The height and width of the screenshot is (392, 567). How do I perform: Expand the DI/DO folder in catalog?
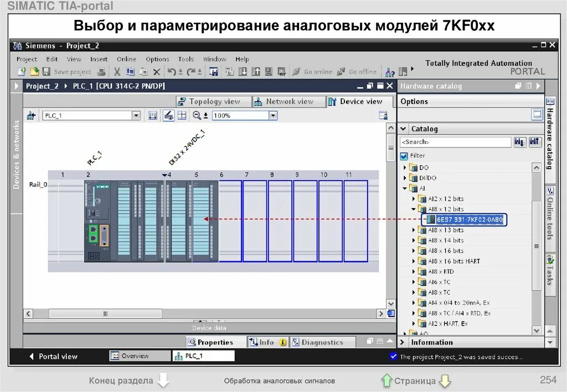pos(405,178)
